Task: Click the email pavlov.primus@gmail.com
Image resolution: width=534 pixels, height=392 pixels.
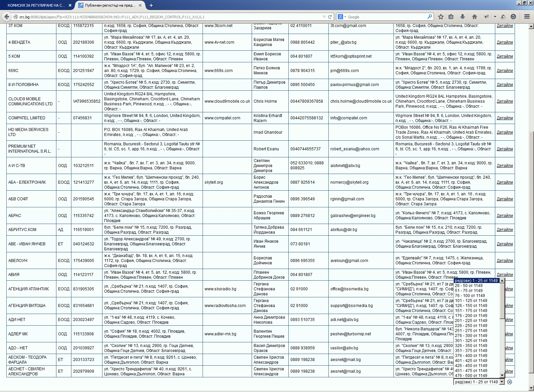Action: tap(354, 85)
